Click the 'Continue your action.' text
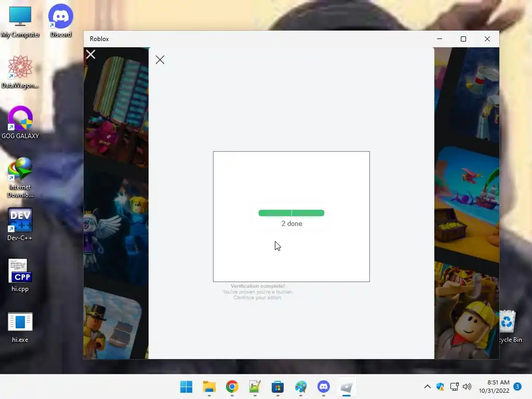The width and height of the screenshot is (532, 399). (258, 298)
